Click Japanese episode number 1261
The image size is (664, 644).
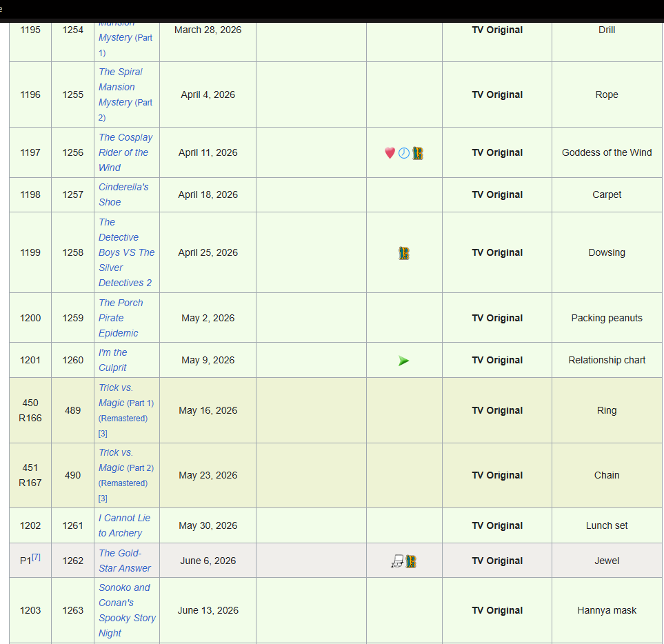[x=73, y=525]
